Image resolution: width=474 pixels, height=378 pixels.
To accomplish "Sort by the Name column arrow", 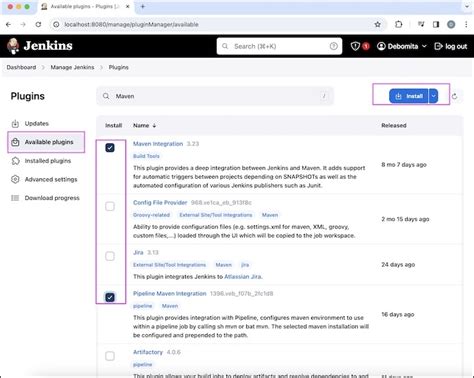I will click(154, 126).
